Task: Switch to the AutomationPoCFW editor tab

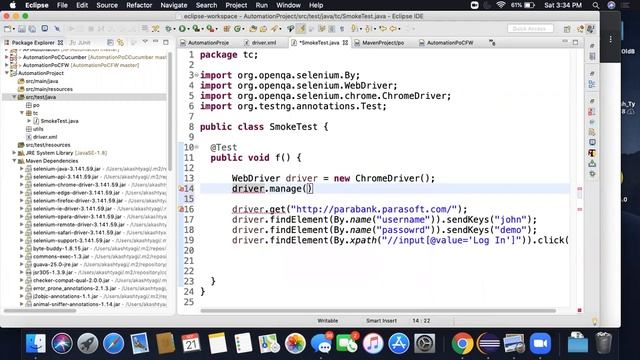Action: click(446, 42)
